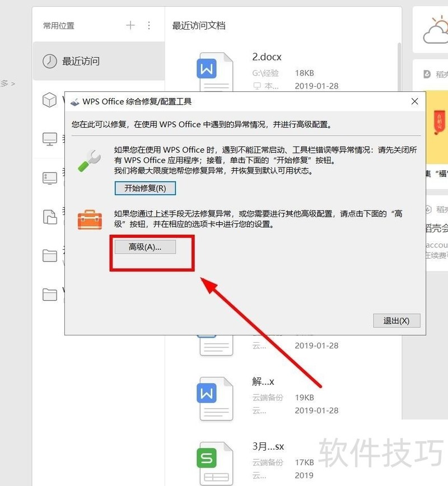Click the first folder icon in sidebar

[50, 256]
